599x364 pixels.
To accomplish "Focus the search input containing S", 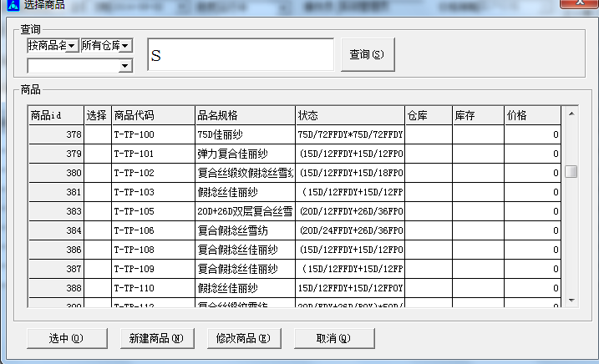I will click(x=241, y=54).
